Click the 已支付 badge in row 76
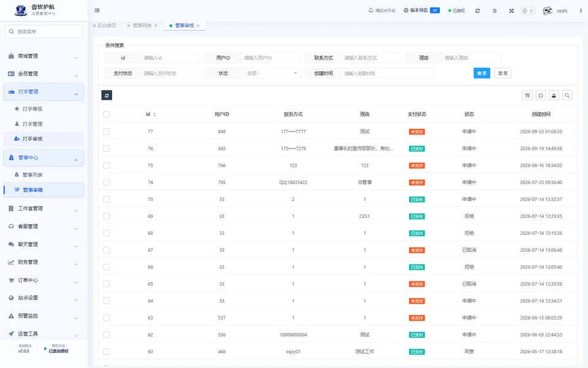 point(417,148)
